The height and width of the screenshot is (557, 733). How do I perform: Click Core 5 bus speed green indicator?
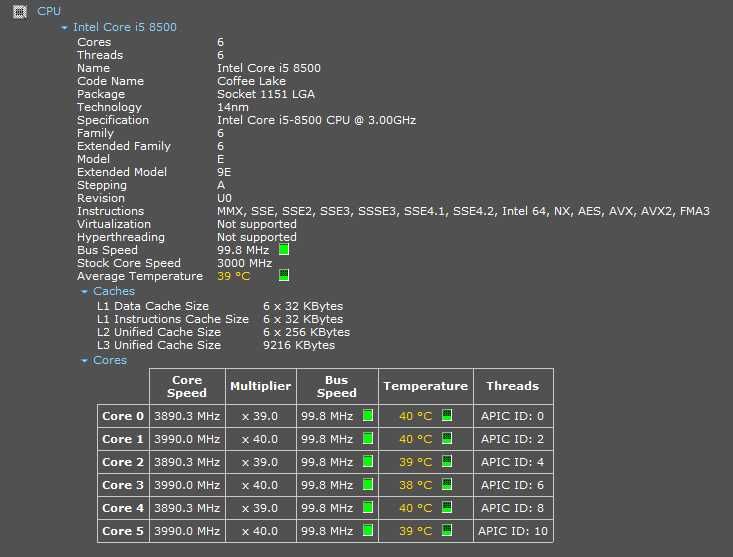tap(368, 530)
